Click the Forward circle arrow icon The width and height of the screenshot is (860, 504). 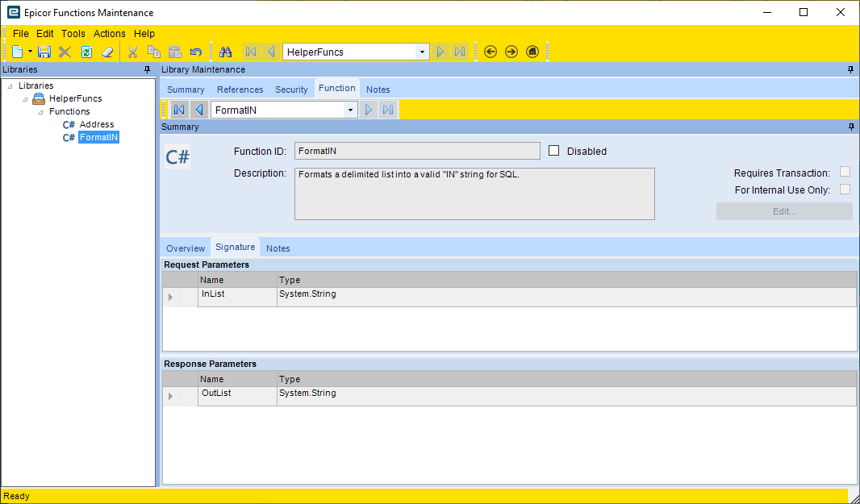click(x=511, y=52)
